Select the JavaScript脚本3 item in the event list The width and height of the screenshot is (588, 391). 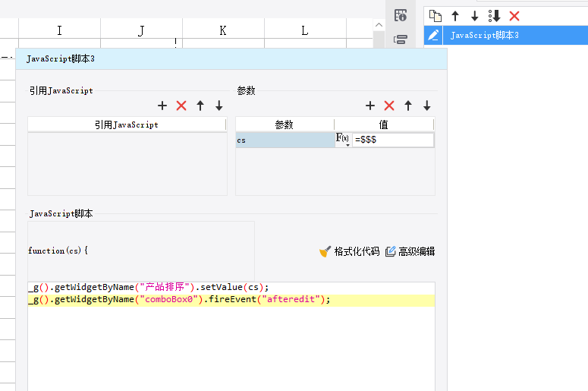[x=514, y=35]
